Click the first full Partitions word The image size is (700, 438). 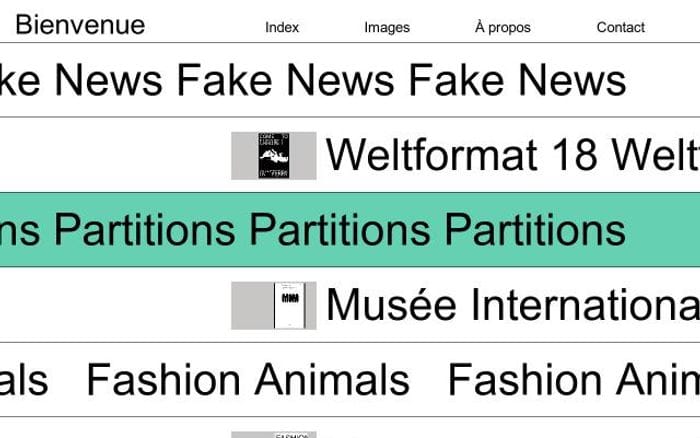[x=145, y=230]
